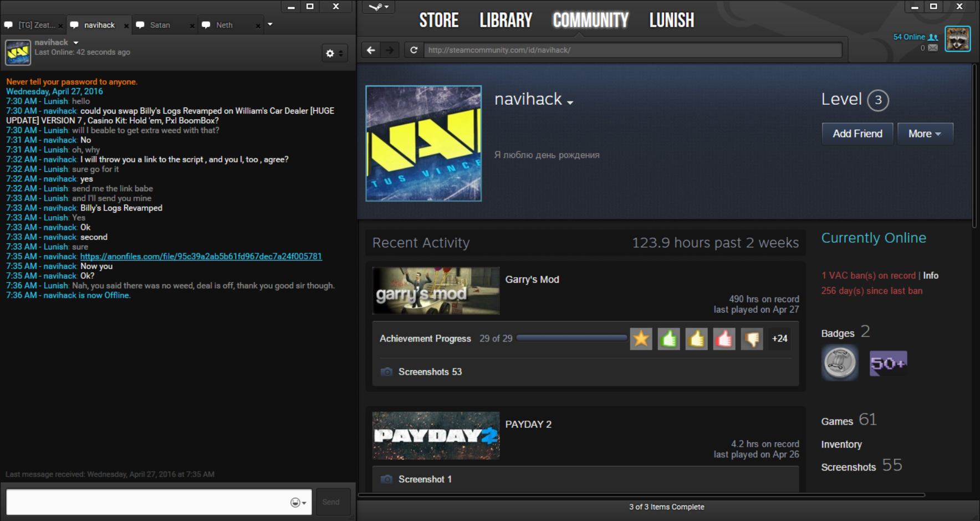Screen dimensions: 980x521
Task: Open the Badges 2 link
Action: click(x=845, y=333)
